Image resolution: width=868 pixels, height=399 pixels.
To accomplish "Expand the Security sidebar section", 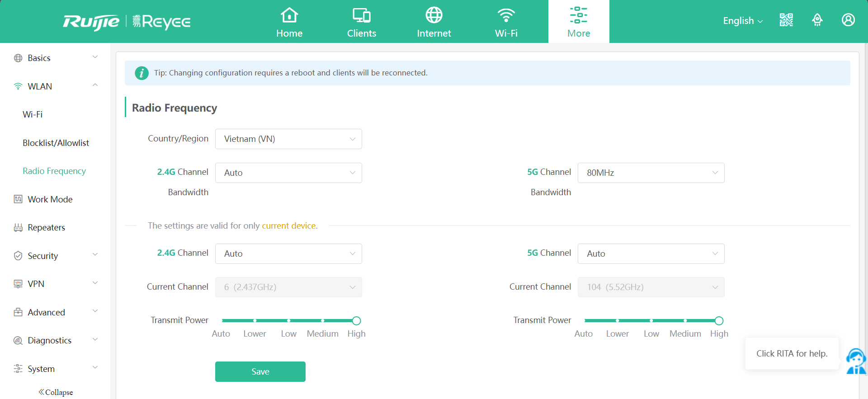I will (x=55, y=256).
